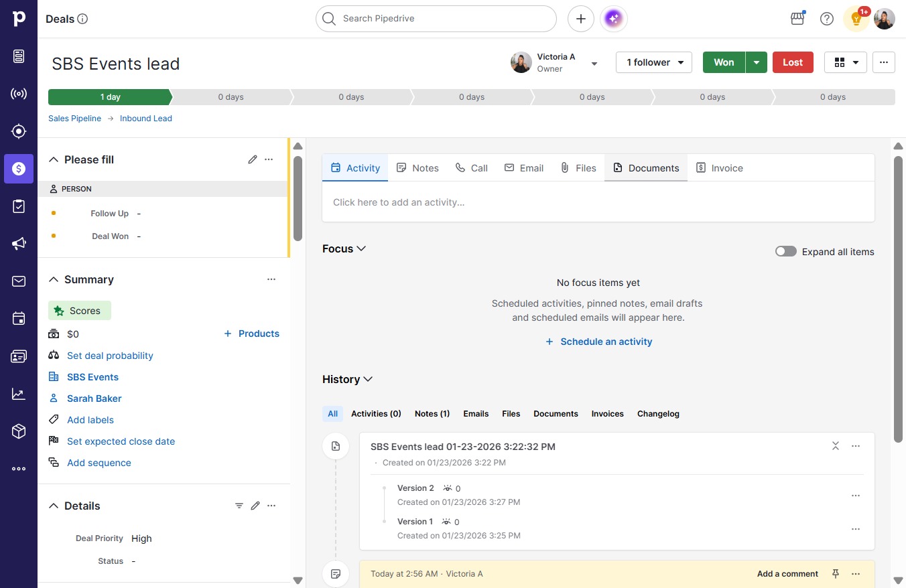Pin the note from Victoria A

coord(836,574)
